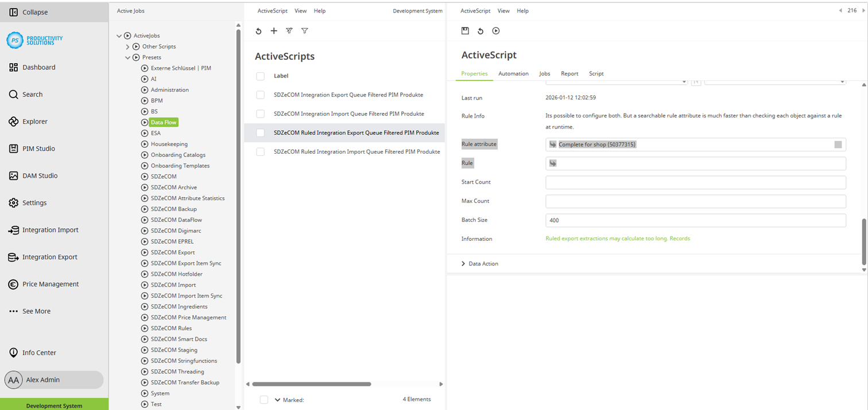Check the checkbox for SDZeCOM Integration Export Queue
The width and height of the screenshot is (868, 410).
point(260,95)
